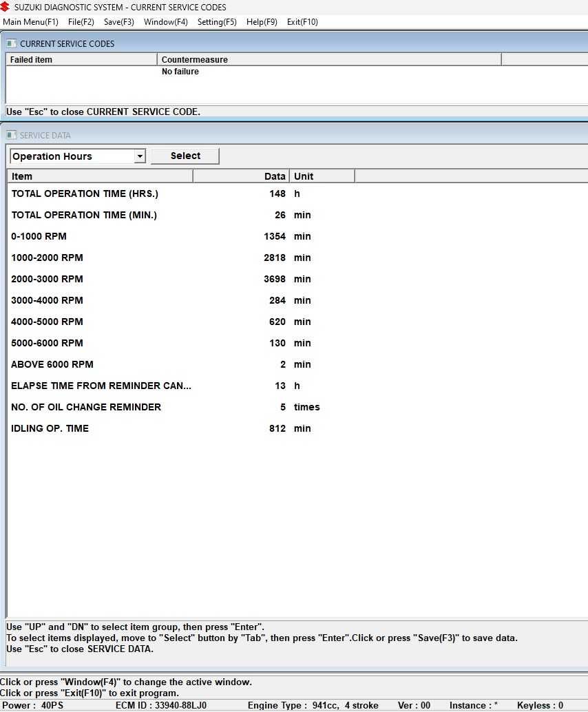Click the Engine Type 941cc status entry
The height and width of the screenshot is (712, 588).
coord(313,706)
